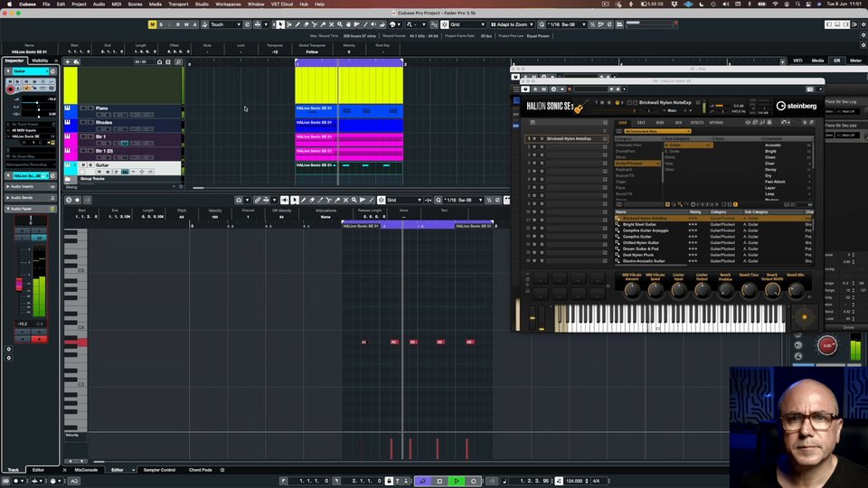868x488 pixels.
Task: Open the VSTi tab in right zone
Action: click(x=797, y=61)
